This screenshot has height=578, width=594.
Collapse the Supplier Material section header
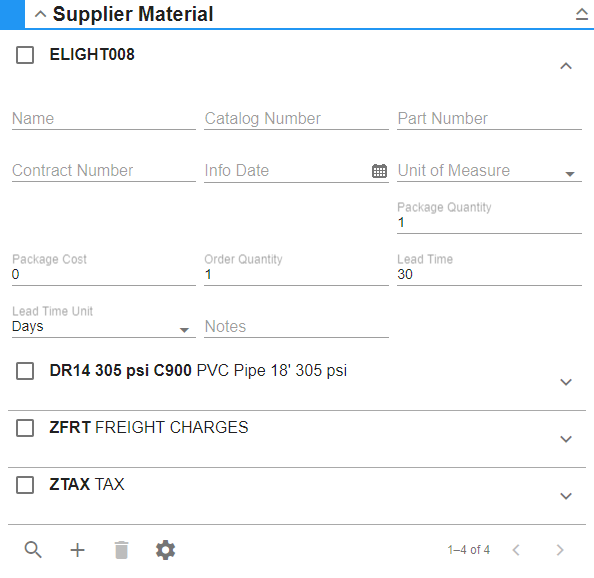point(40,14)
